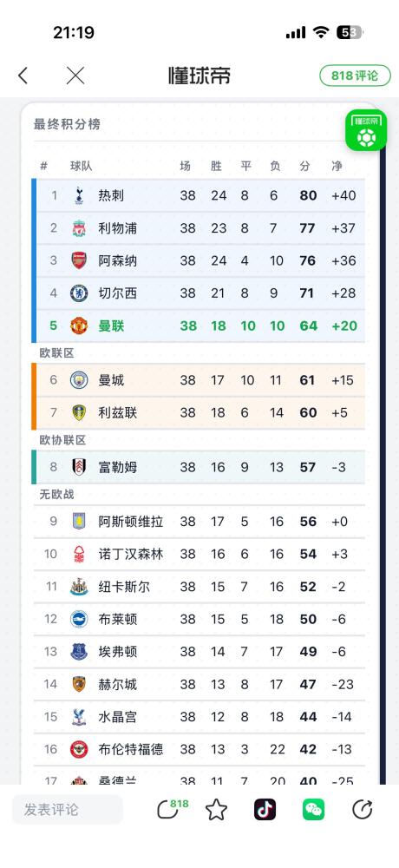399x868 pixels.
Task: Tap the Chelsea club crest
Action: coord(79,293)
